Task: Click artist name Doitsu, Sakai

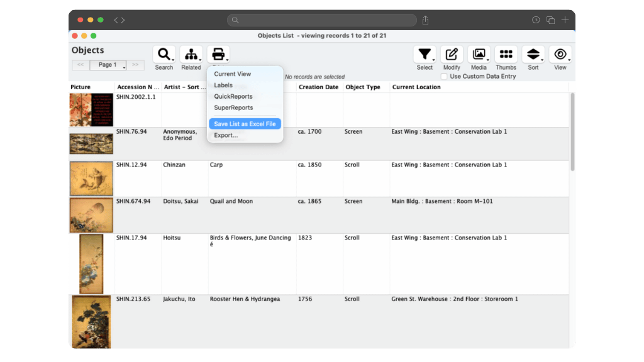Action: pyautogui.click(x=180, y=202)
